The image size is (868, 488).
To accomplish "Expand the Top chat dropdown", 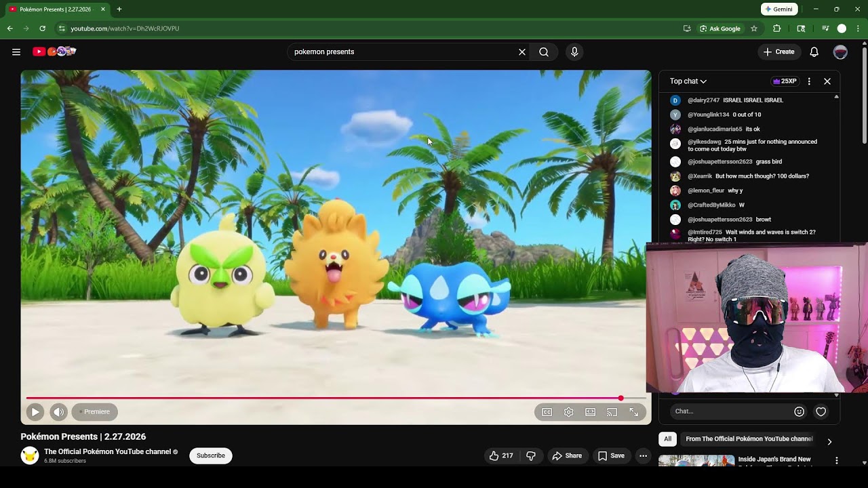I will point(688,81).
